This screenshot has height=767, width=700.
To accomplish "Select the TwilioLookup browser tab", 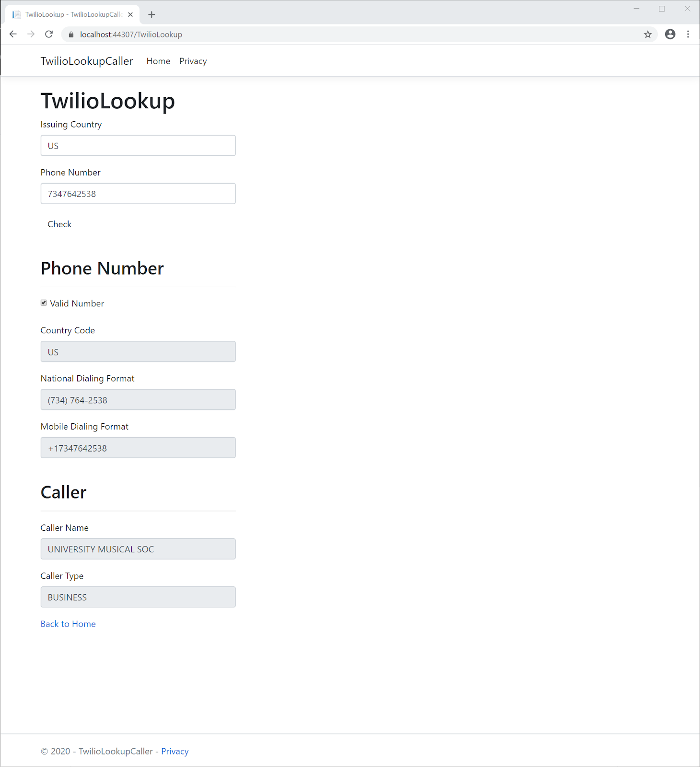I will [72, 14].
